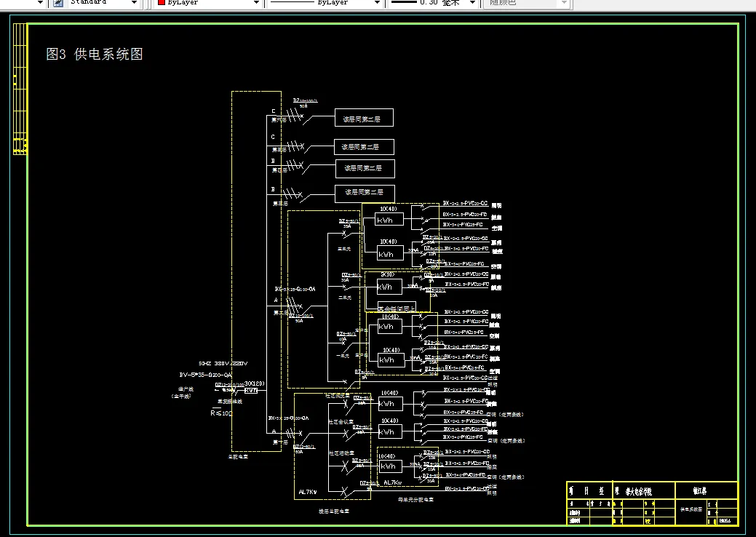Click the BV-5*35-G200-QA cable label

[205, 375]
